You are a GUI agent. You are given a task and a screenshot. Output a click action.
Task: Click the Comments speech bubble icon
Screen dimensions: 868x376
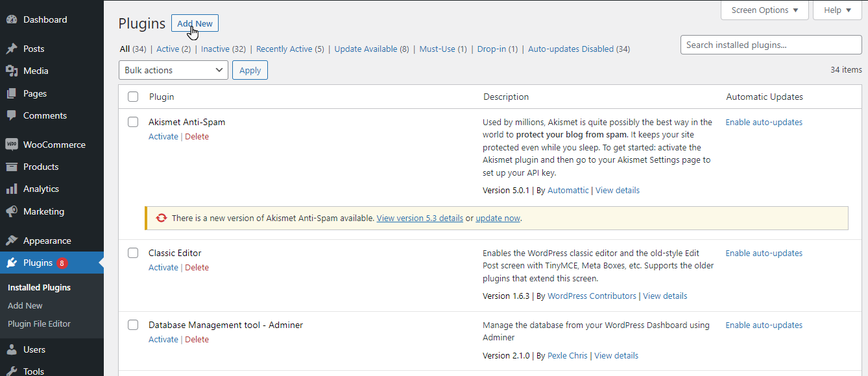click(x=12, y=115)
